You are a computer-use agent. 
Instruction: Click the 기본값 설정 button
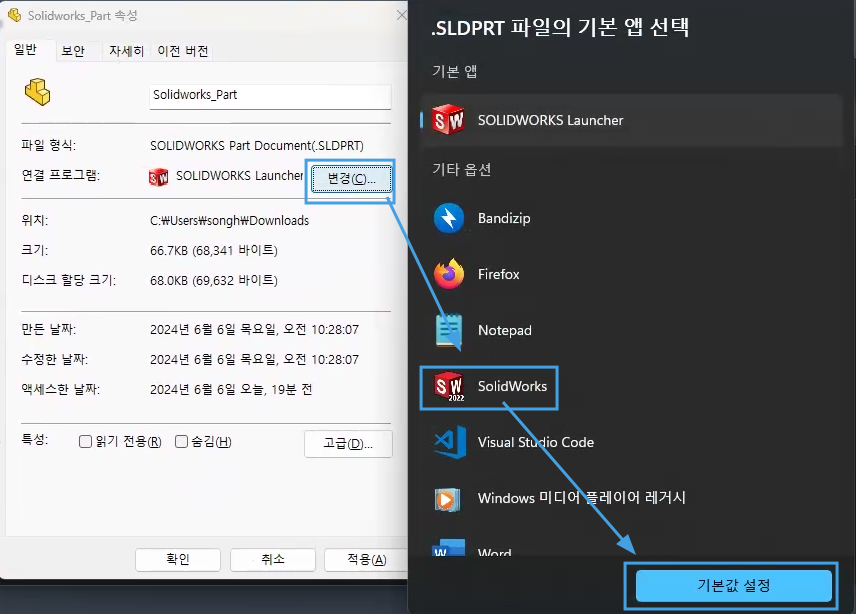pos(734,586)
